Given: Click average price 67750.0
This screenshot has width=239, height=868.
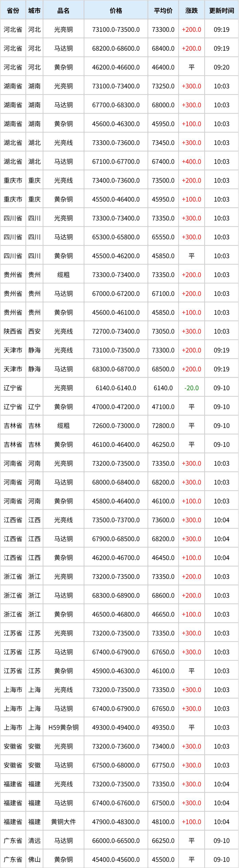Looking at the screenshot, I should (163, 765).
